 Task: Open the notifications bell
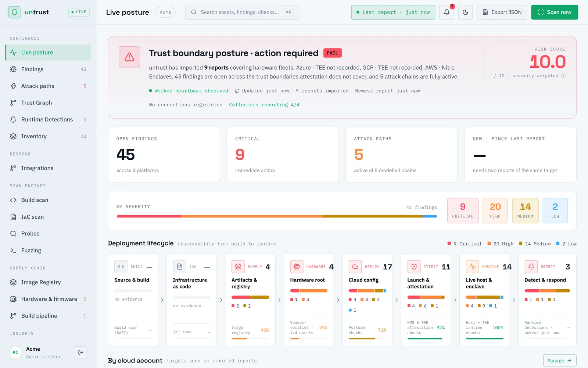point(447,12)
